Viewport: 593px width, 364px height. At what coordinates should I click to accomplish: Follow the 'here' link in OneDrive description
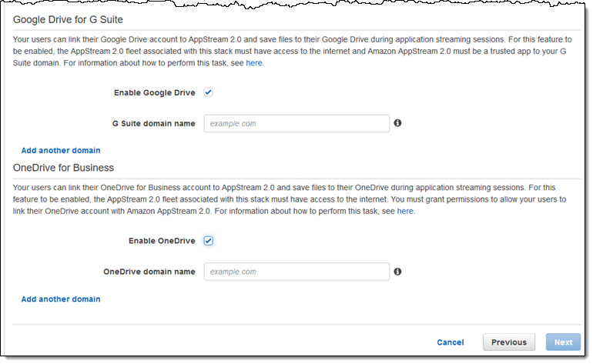coord(405,211)
